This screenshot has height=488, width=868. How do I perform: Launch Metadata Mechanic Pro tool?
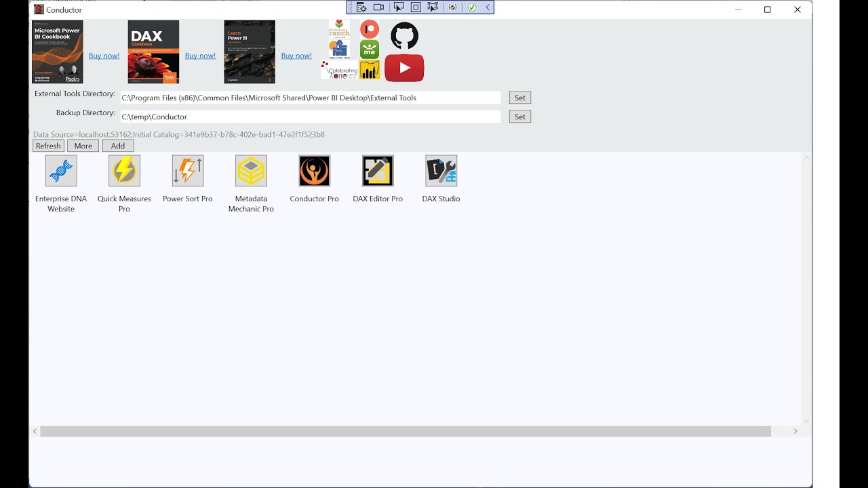pos(251,171)
